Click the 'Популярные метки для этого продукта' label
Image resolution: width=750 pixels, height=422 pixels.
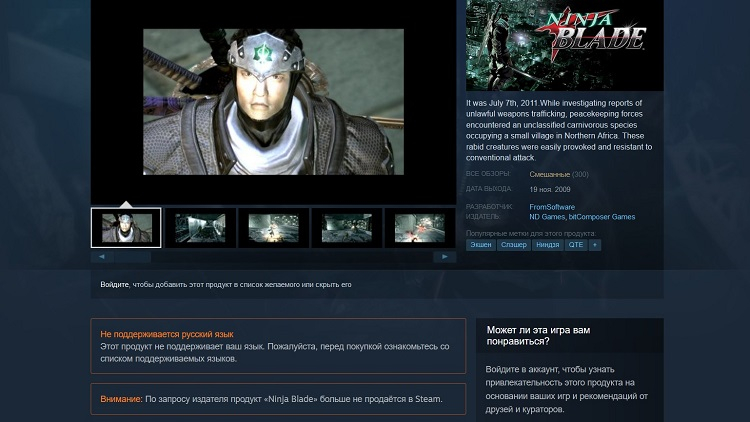click(531, 233)
